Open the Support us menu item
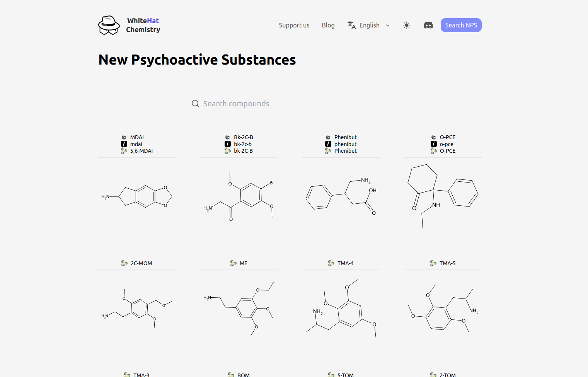 [294, 25]
